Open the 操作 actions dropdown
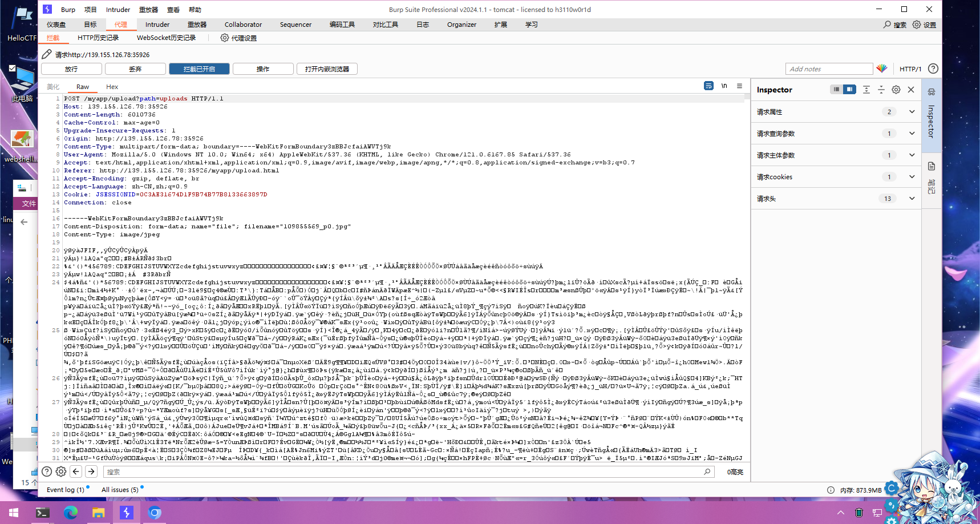Screen dimensions: 980x524 click(263, 69)
